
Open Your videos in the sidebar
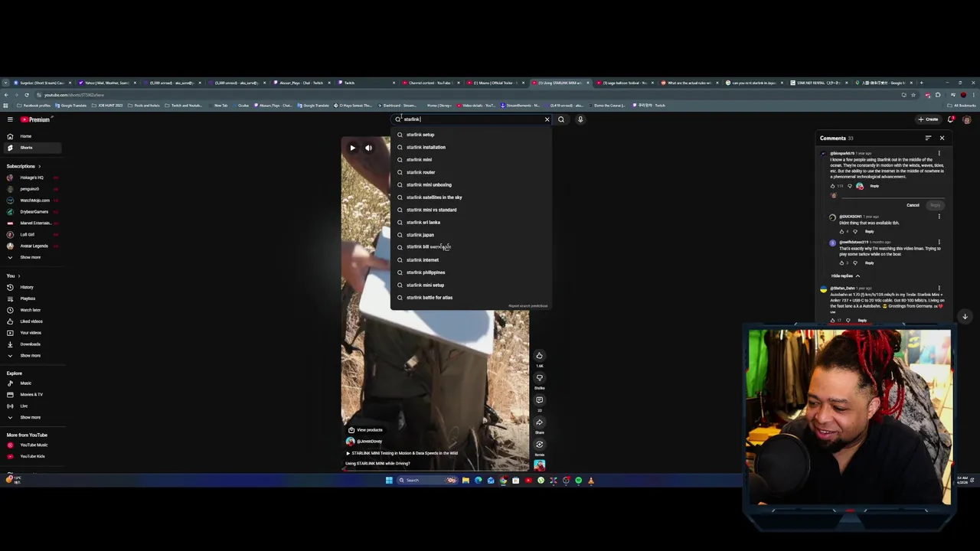tap(31, 333)
